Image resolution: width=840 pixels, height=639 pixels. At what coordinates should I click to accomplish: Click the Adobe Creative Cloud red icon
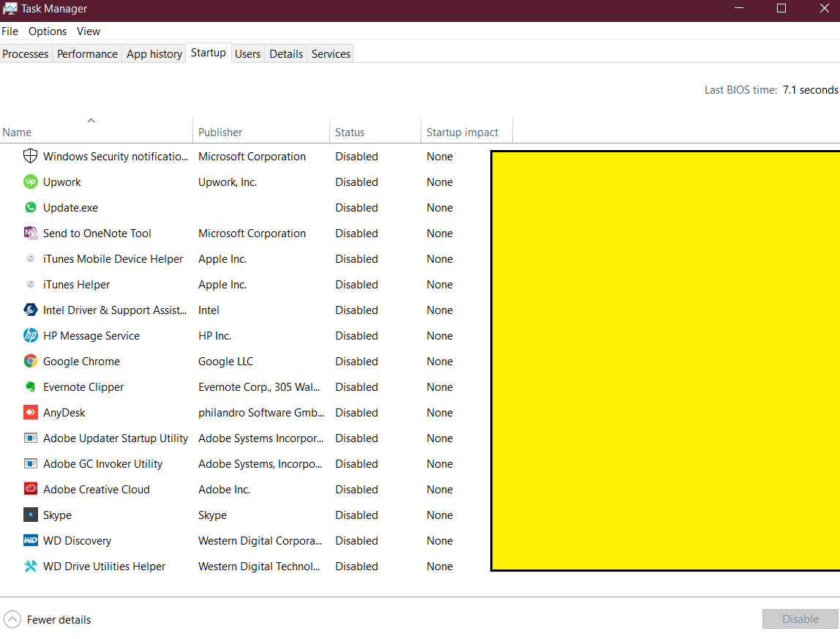pos(31,489)
